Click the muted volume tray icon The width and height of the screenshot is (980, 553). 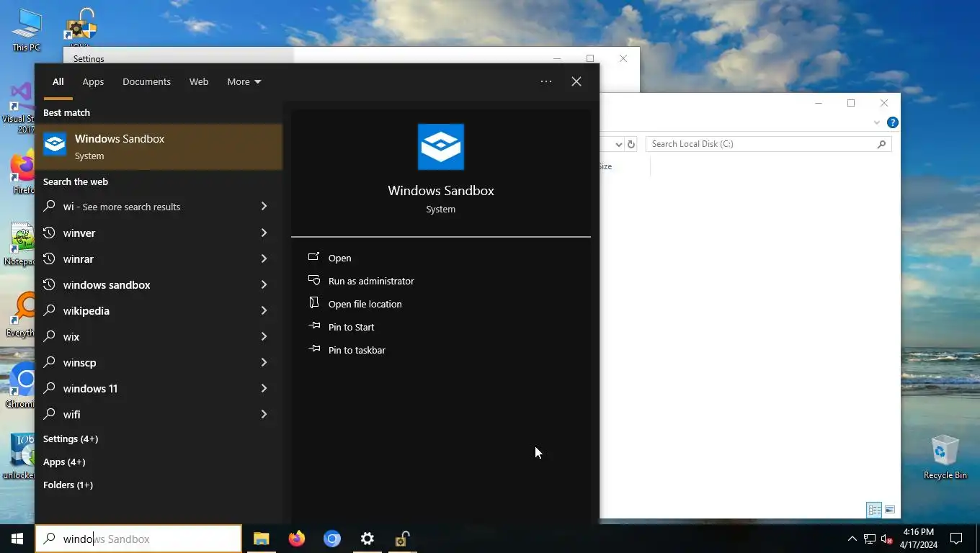point(887,539)
